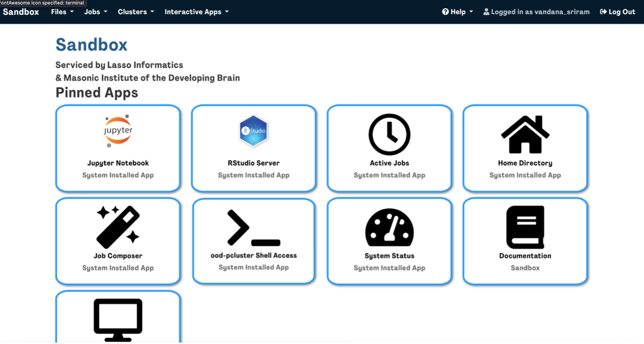Click the Home Directory house icon

525,134
